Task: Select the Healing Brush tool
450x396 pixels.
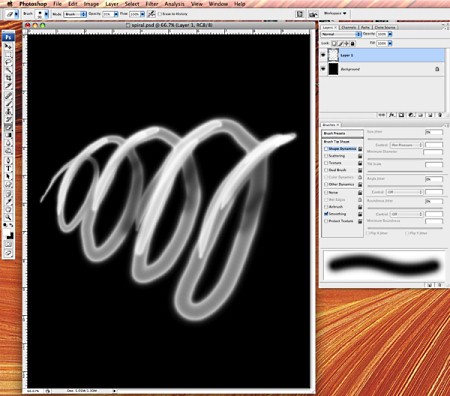Action: coord(8,96)
